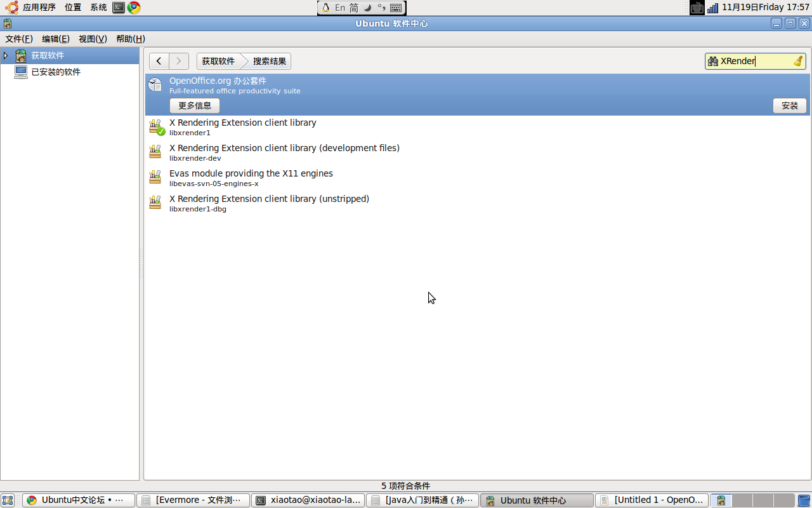The height and width of the screenshot is (508, 812).
Task: Click the dark tray applet icon beside network
Action: [697, 8]
